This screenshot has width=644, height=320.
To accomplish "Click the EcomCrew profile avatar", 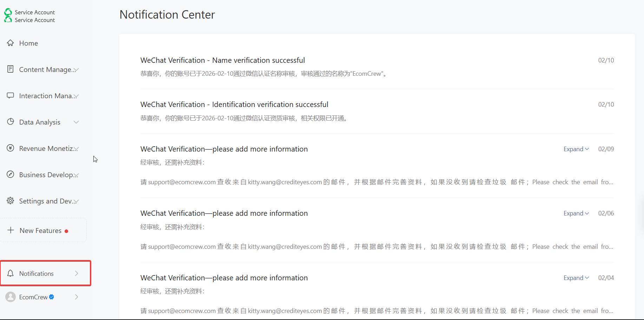I will (x=11, y=297).
